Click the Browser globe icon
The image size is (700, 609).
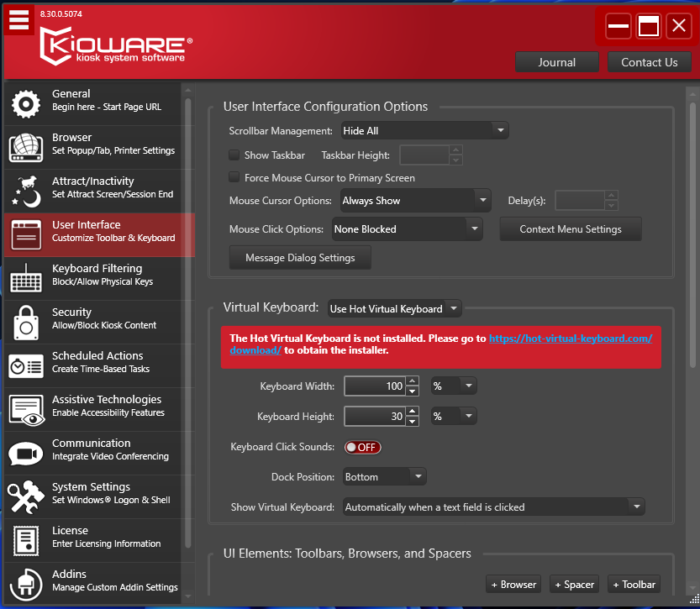26,147
